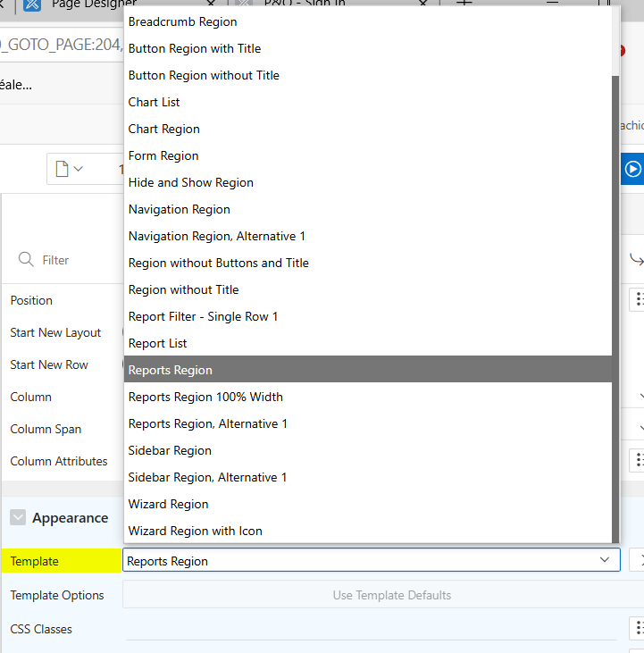
Task: Click the magnifier icon beside Filter
Action: 26,260
